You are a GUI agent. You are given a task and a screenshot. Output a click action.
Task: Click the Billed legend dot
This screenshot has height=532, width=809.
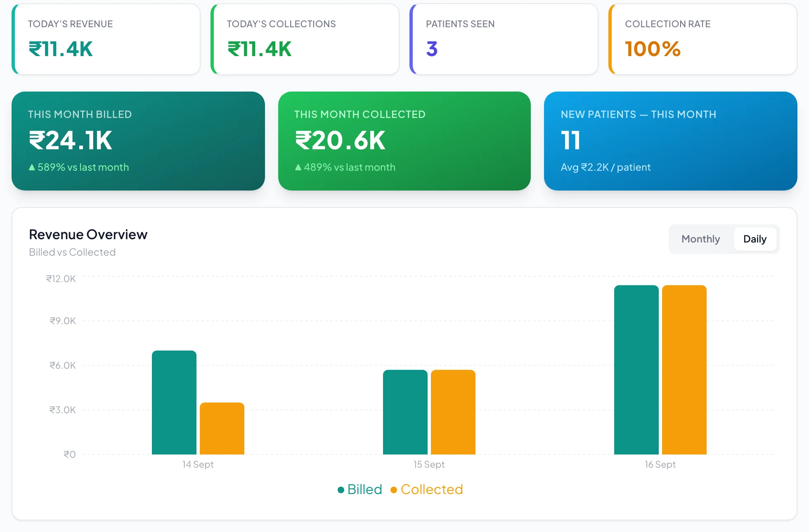click(x=341, y=490)
